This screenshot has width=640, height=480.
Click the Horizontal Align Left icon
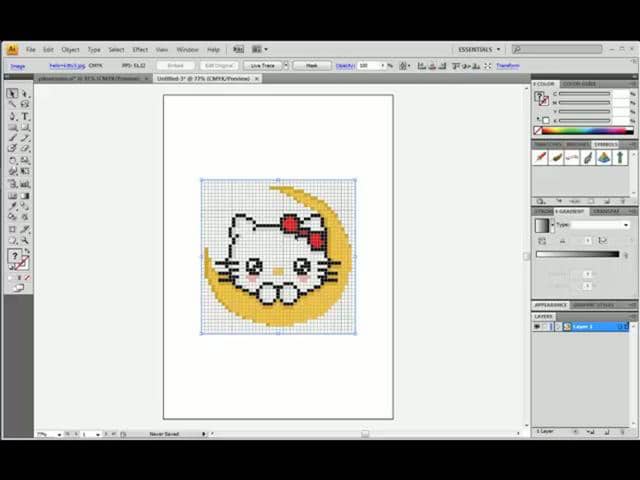point(422,65)
